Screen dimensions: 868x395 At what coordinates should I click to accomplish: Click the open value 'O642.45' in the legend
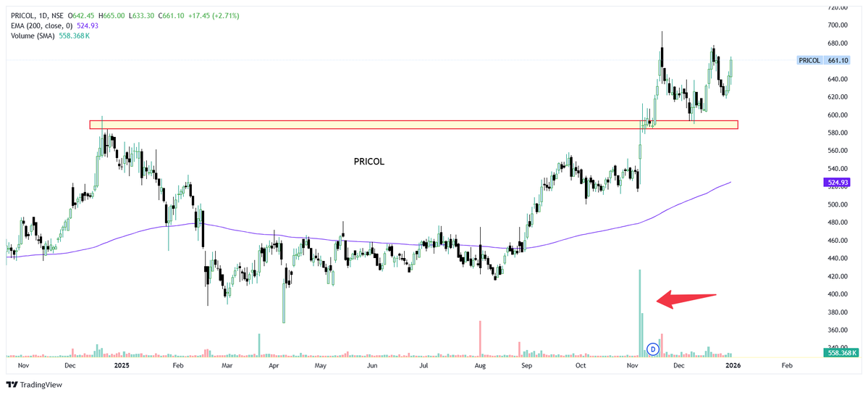81,15
